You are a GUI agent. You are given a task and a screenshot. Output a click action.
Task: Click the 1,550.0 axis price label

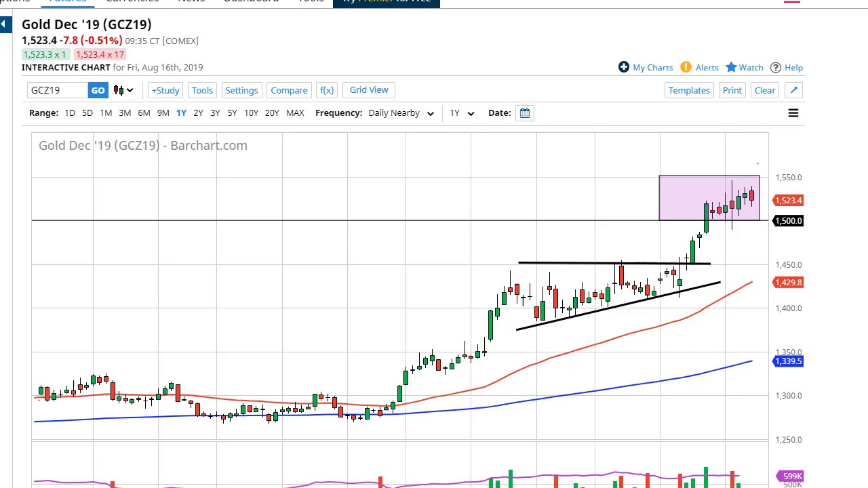click(789, 178)
